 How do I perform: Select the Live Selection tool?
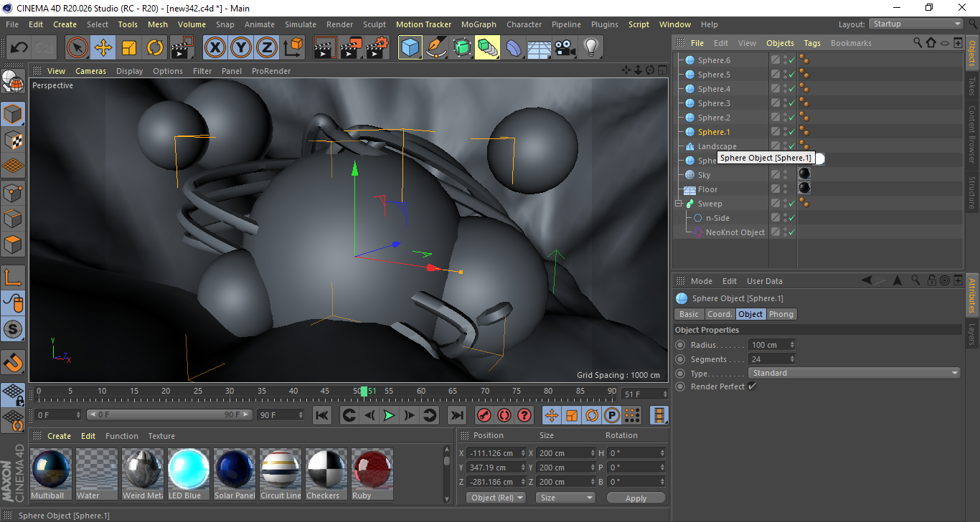[x=77, y=48]
